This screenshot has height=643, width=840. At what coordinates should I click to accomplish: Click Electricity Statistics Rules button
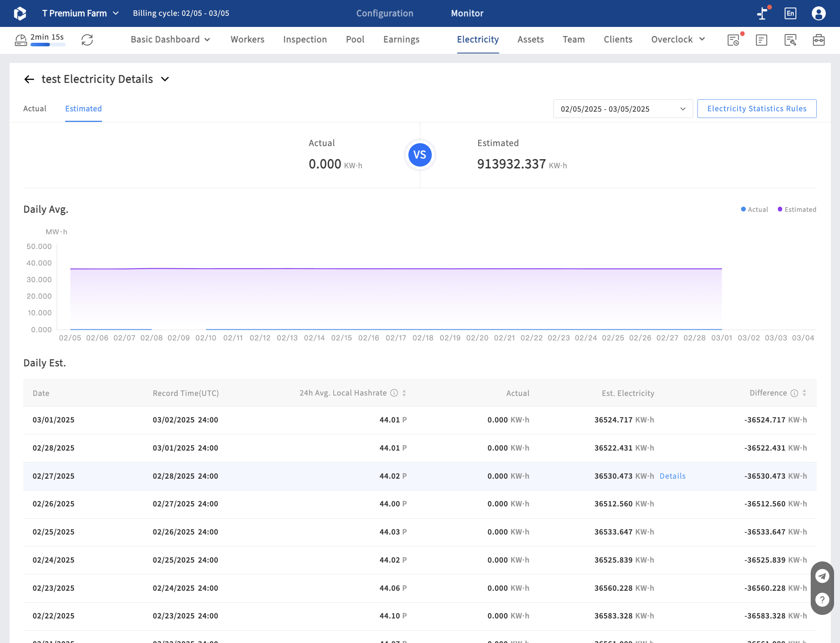[757, 108]
